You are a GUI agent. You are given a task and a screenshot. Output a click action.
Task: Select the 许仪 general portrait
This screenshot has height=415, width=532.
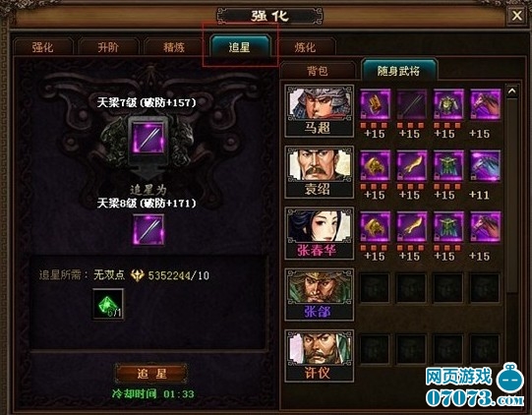(320, 356)
